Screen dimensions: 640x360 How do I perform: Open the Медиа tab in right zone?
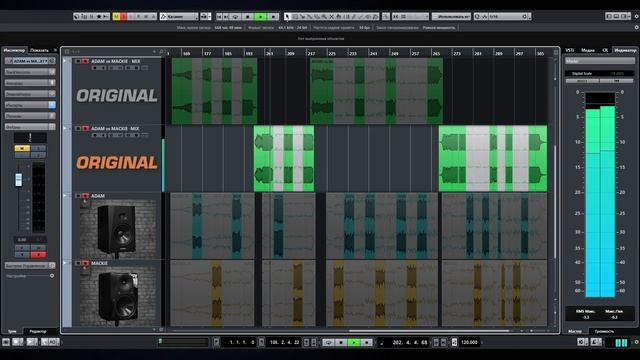[588, 50]
